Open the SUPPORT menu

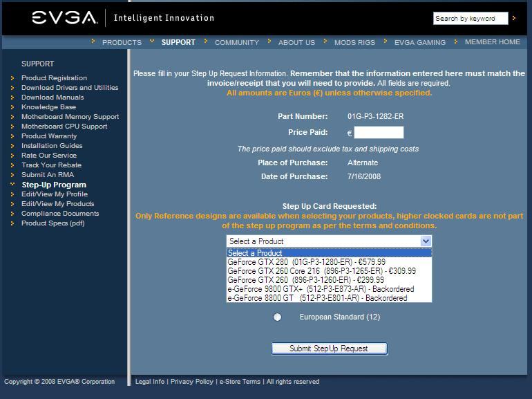pos(178,42)
